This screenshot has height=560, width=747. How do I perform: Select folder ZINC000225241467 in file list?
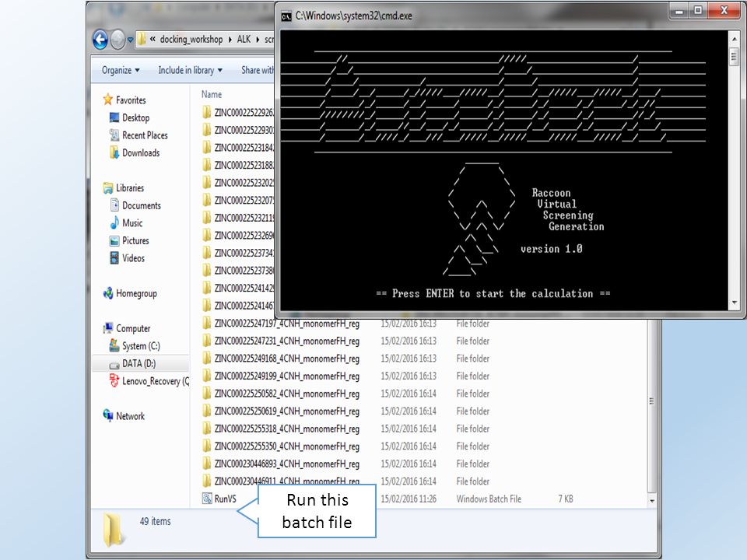click(244, 306)
